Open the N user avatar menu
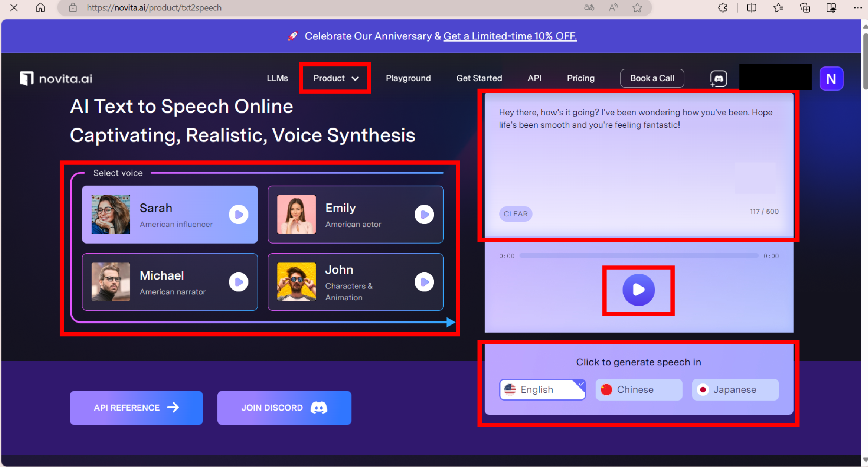 click(831, 79)
